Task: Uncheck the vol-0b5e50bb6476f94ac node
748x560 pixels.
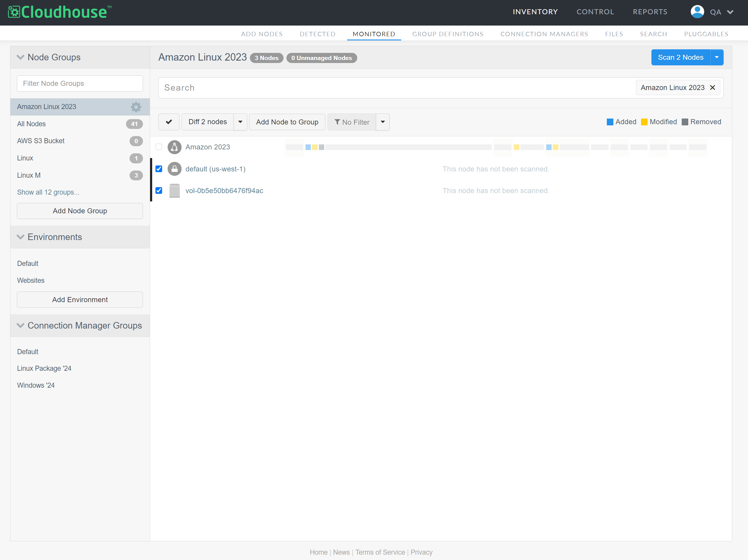Action: 159,191
